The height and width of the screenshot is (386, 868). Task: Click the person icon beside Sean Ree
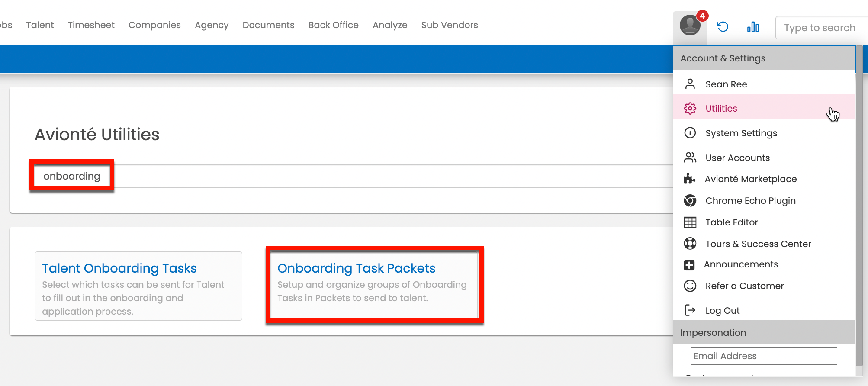point(690,84)
